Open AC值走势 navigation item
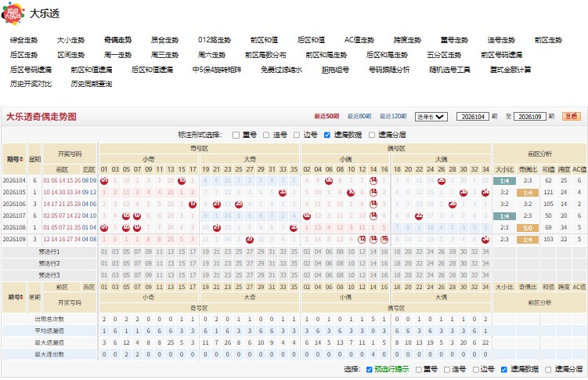 point(359,40)
